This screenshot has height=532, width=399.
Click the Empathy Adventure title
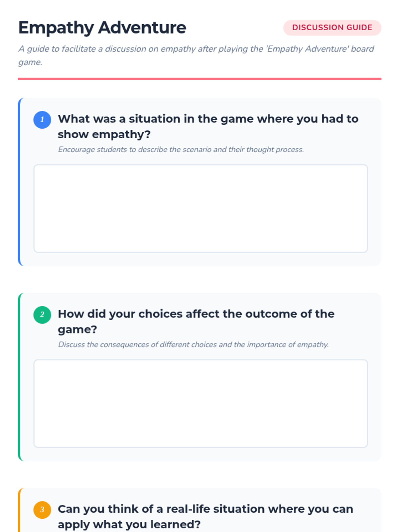(102, 28)
